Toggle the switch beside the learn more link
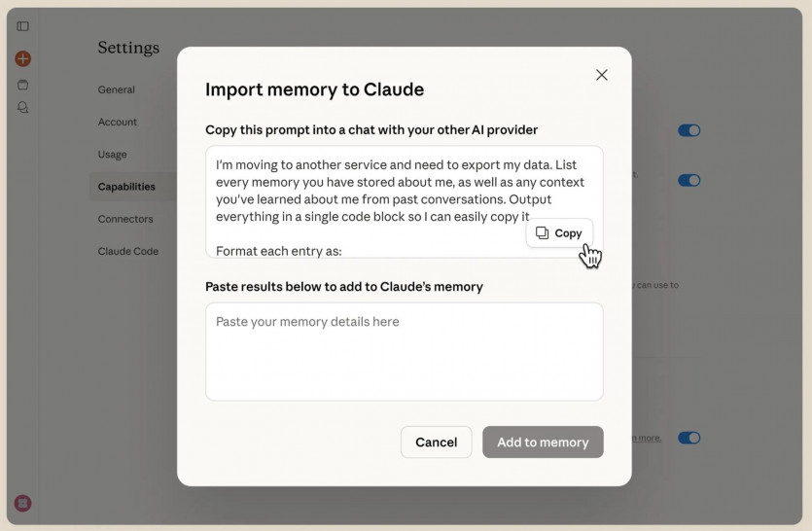 [688, 438]
